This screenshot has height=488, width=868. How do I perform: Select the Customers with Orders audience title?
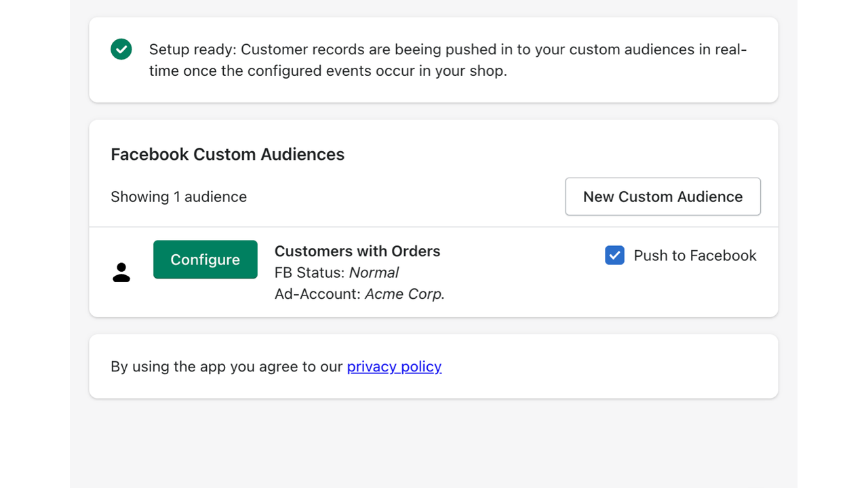point(357,251)
